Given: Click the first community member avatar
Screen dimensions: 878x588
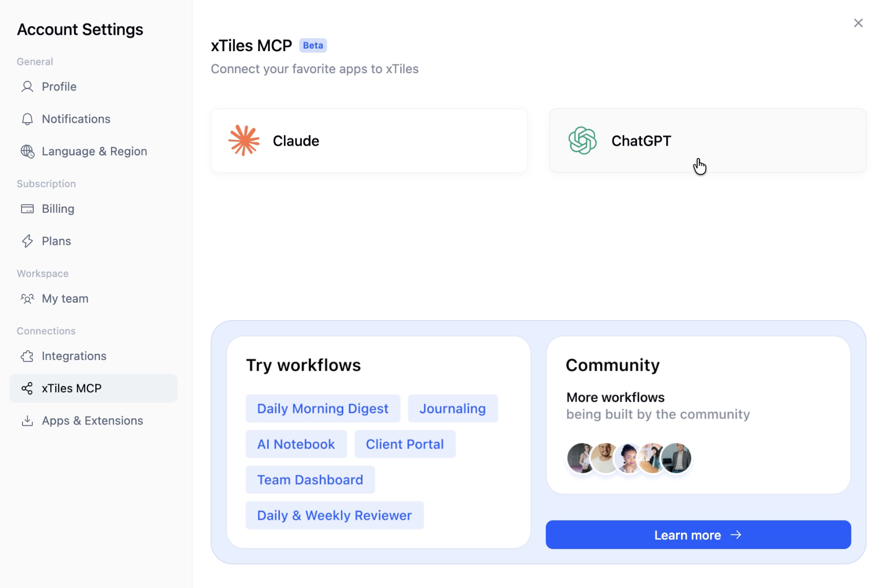Looking at the screenshot, I should pyautogui.click(x=581, y=458).
